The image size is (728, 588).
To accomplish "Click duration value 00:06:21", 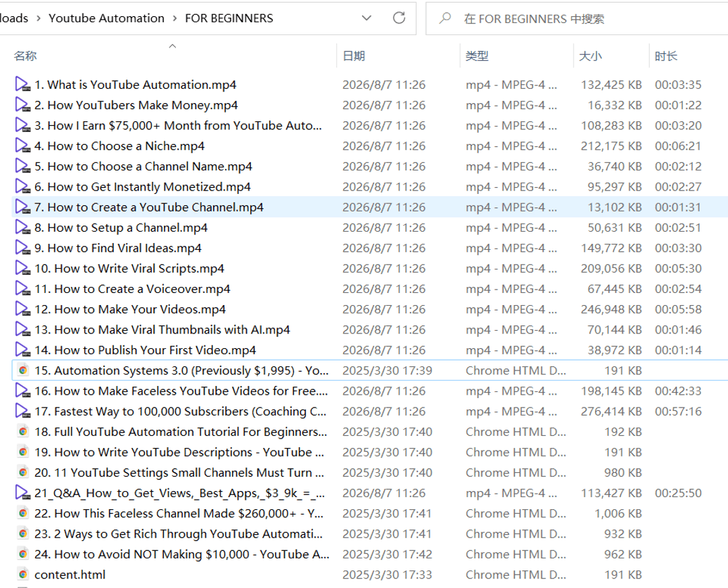I will point(678,145).
